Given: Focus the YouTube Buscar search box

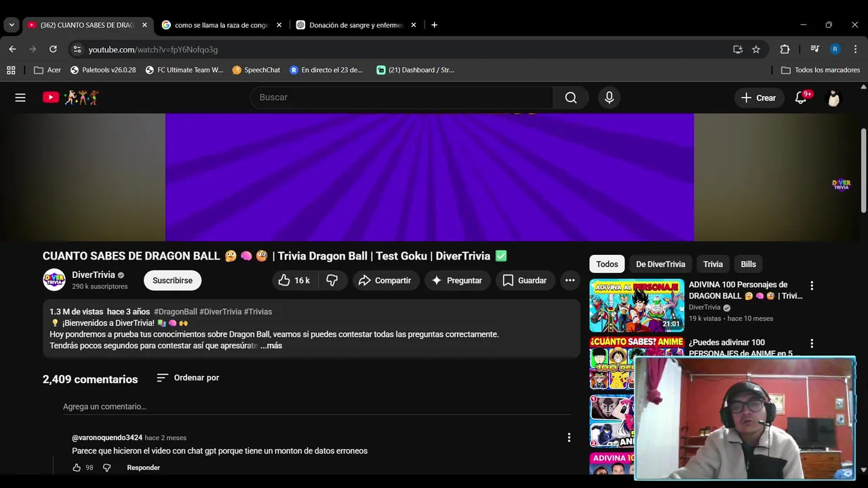Looking at the screenshot, I should 402,98.
